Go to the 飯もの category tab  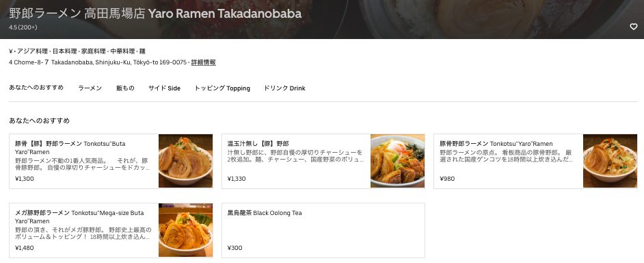[125, 88]
